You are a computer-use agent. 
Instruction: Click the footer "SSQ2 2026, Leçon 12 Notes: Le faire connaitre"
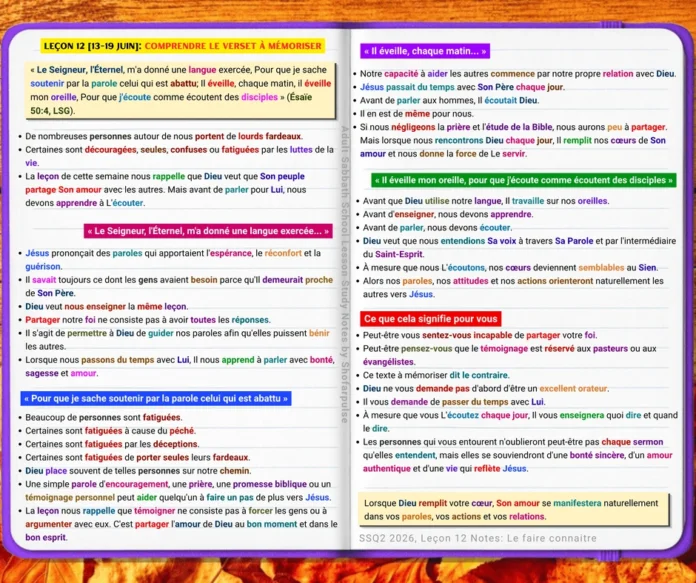tap(478, 538)
